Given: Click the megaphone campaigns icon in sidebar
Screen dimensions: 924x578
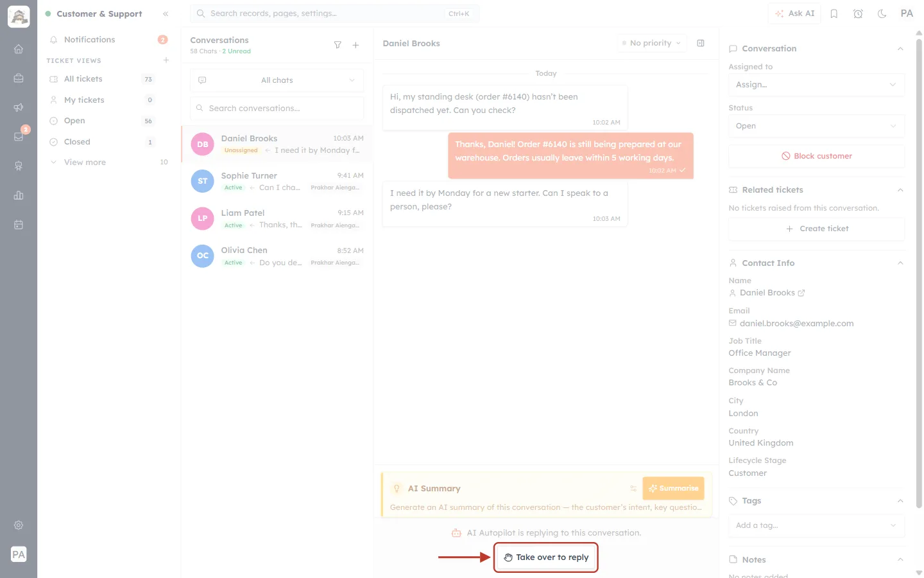Looking at the screenshot, I should tap(19, 107).
